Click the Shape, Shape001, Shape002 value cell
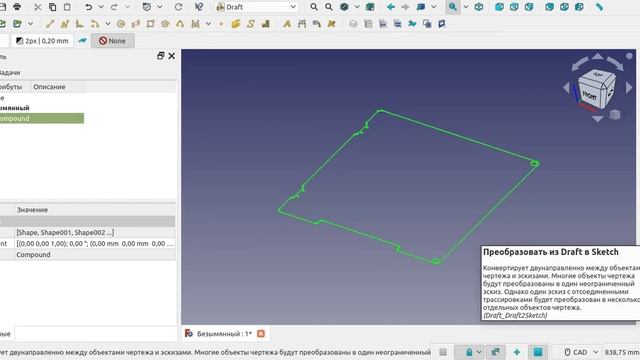Image resolution: width=640 pixels, height=360 pixels. pyautogui.click(x=95, y=232)
